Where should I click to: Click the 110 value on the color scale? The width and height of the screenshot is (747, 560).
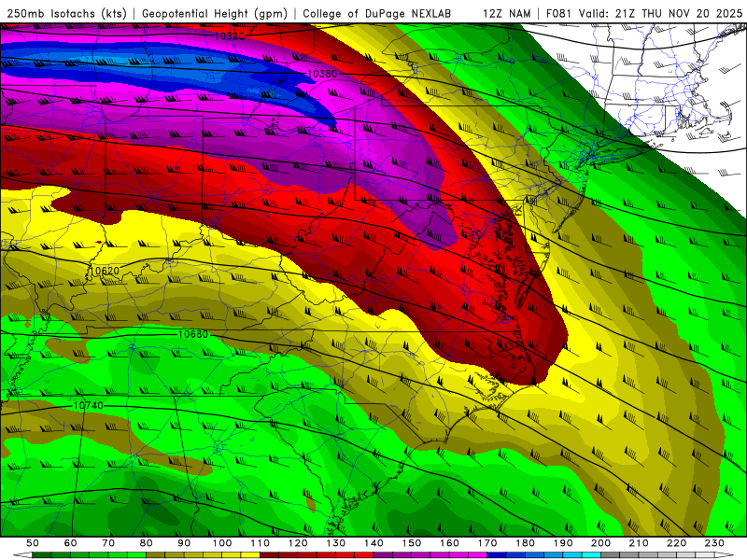point(260,543)
